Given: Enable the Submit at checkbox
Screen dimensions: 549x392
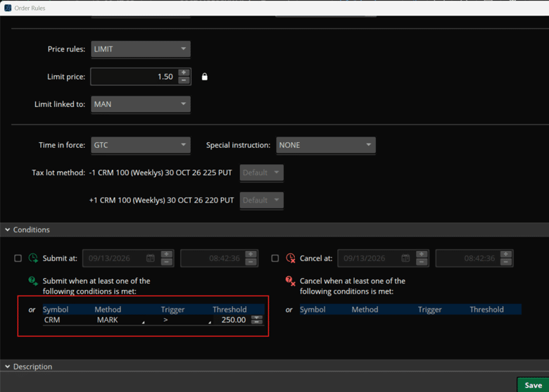Looking at the screenshot, I should pyautogui.click(x=18, y=258).
